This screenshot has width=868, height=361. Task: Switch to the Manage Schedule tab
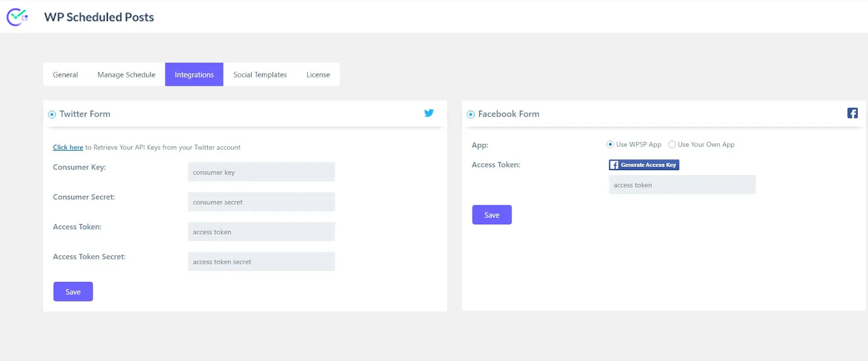coord(126,75)
